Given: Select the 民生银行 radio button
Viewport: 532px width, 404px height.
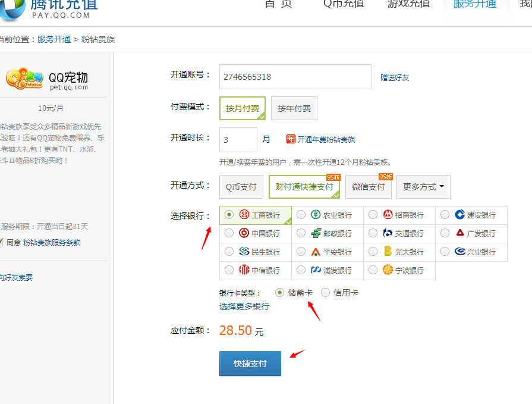Looking at the screenshot, I should 229,251.
